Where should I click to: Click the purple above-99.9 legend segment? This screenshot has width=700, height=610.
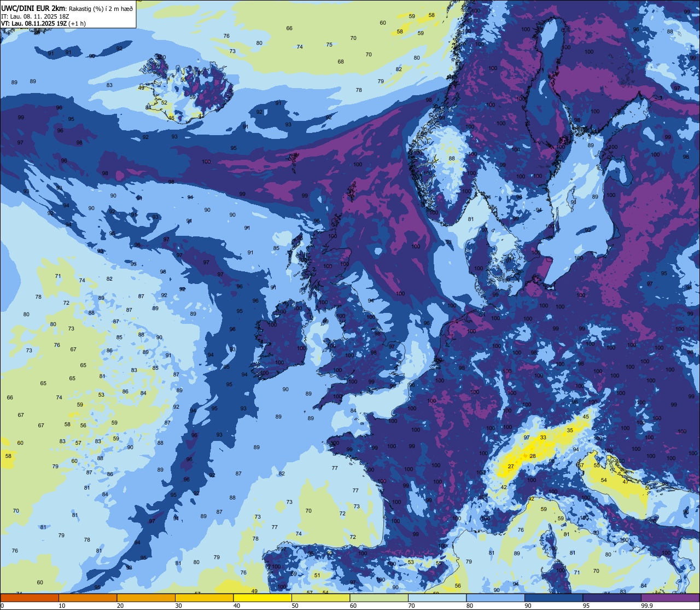click(670, 597)
